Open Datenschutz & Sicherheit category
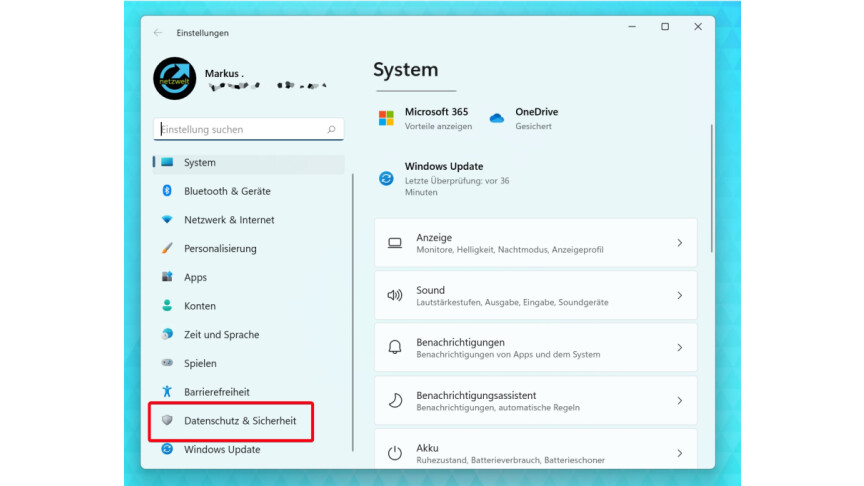 pos(249,420)
